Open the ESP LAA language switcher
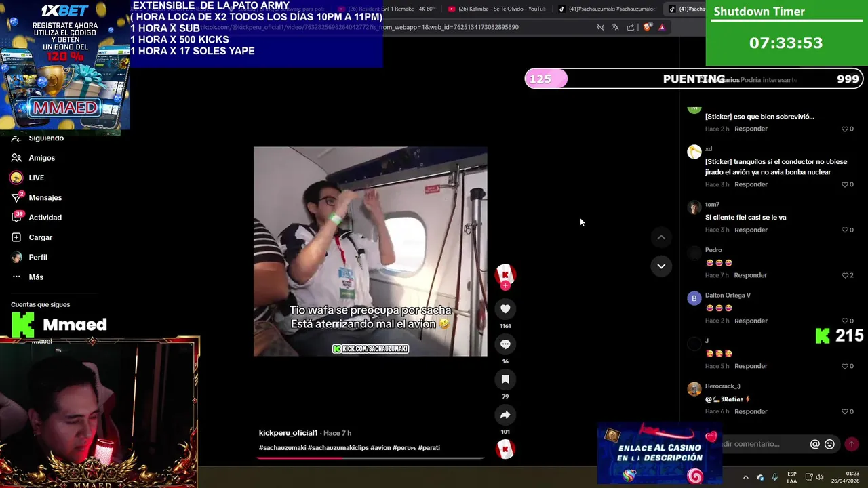 (792, 477)
